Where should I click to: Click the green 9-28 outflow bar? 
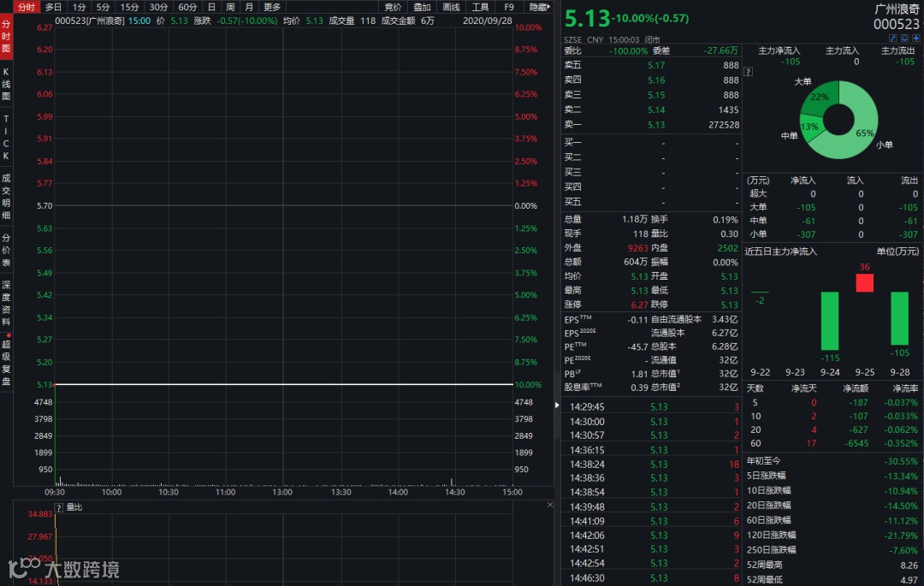click(899, 318)
